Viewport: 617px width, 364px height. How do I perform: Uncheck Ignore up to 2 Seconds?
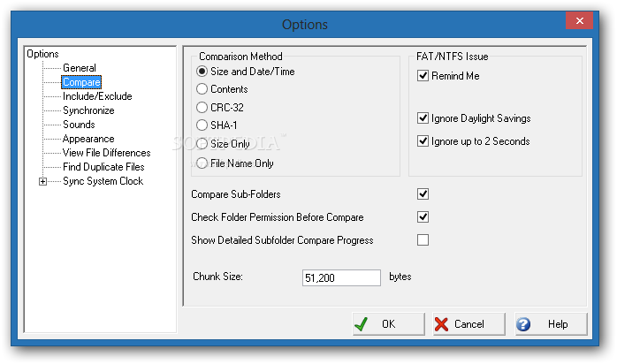[x=423, y=141]
